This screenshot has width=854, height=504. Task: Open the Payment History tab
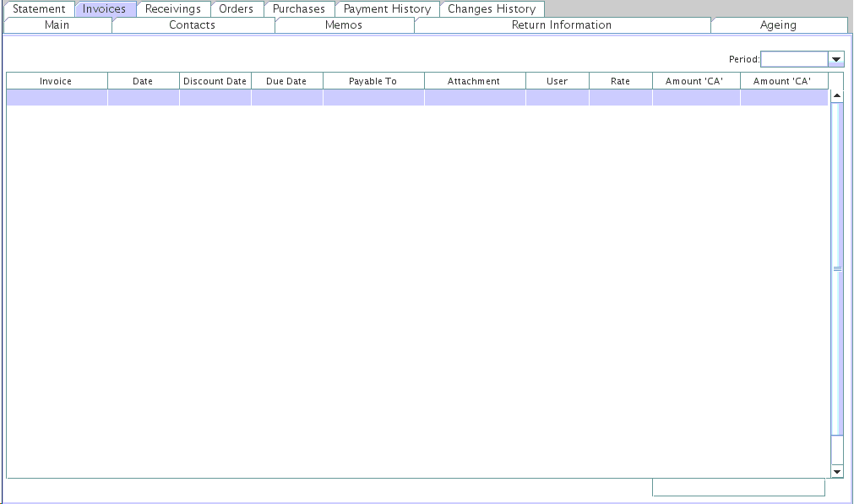[387, 9]
